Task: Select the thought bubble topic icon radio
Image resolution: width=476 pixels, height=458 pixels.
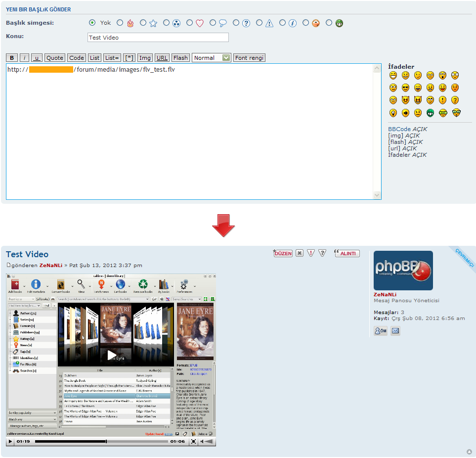Action: [x=213, y=23]
